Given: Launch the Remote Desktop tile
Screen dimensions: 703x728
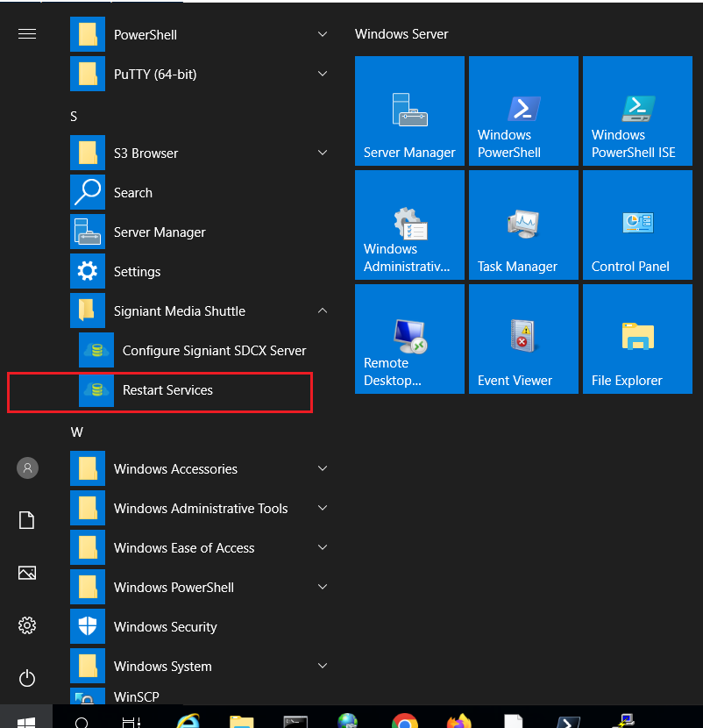Looking at the screenshot, I should (409, 339).
